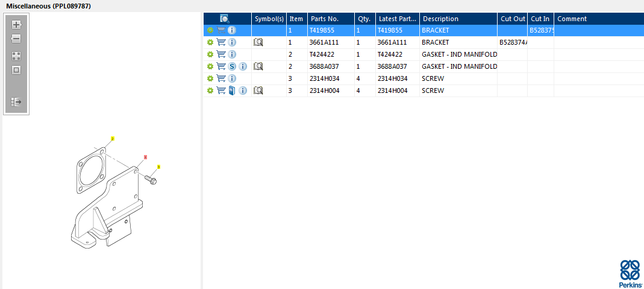The image size is (644, 289).
Task: Click green gear icon for 2314H004
Action: (x=210, y=91)
